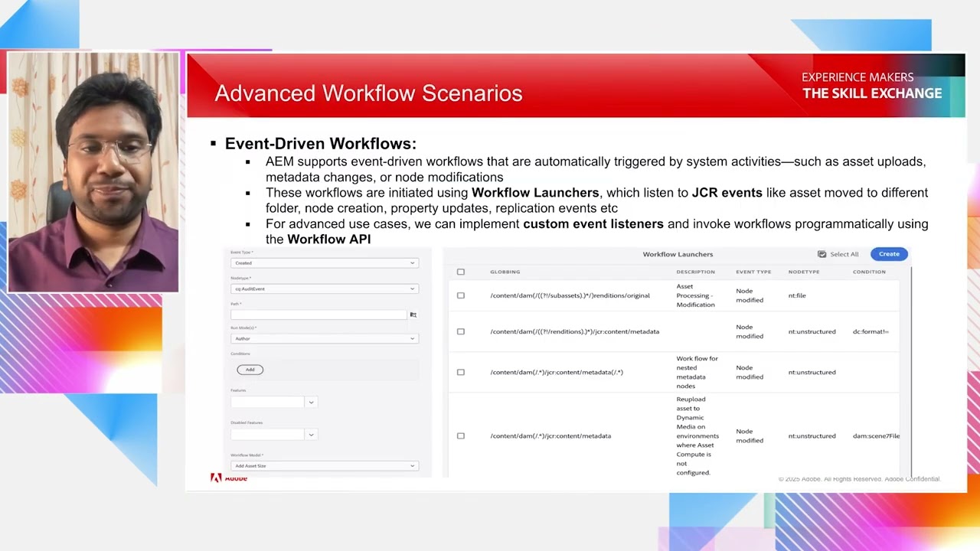The height and width of the screenshot is (551, 980).
Task: Open the Event Type dropdown showing Created
Action: tap(325, 262)
